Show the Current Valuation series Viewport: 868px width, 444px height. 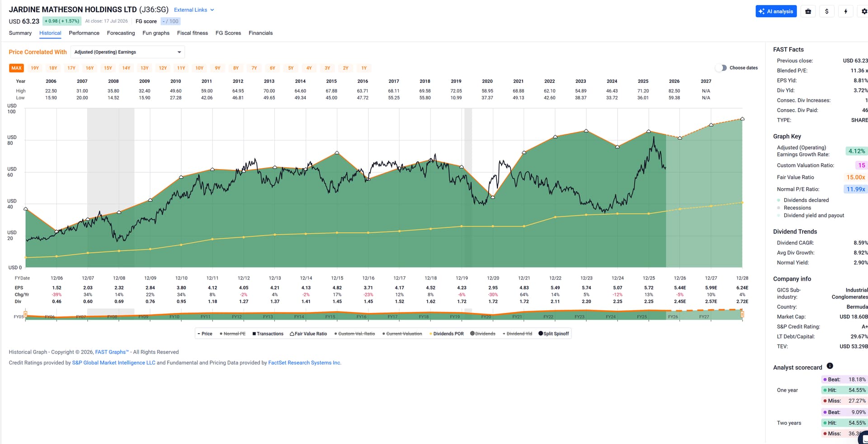point(402,334)
